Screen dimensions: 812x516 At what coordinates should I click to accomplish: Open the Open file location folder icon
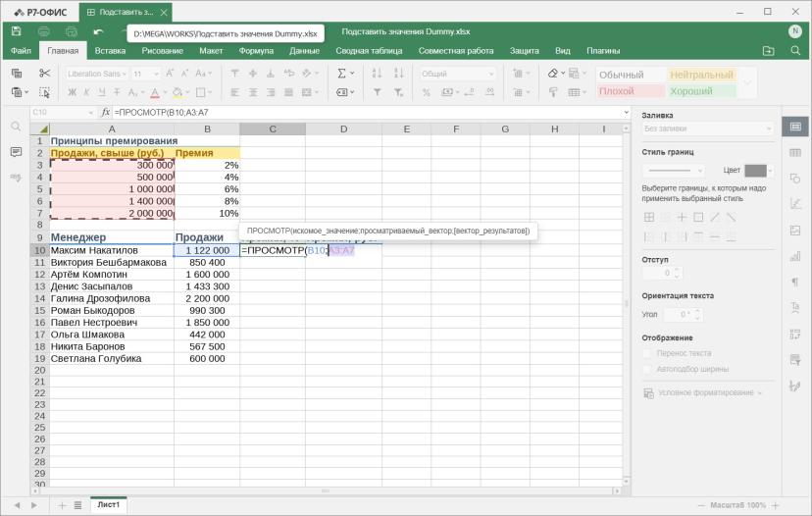769,51
